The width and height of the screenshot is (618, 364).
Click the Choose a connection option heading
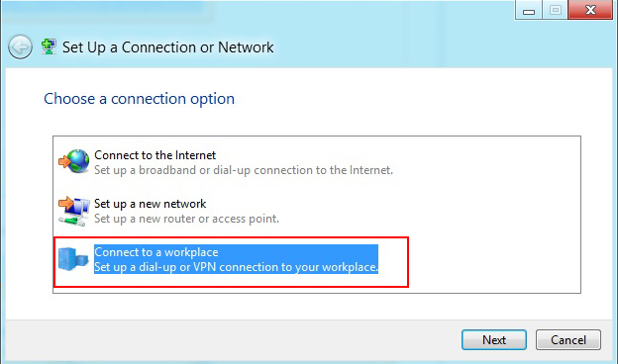point(139,98)
